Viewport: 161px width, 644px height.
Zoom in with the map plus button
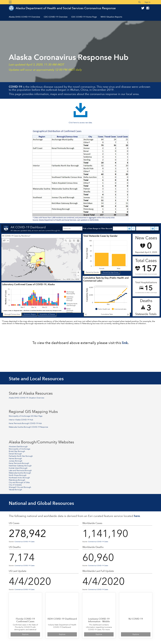(x=78, y=272)
